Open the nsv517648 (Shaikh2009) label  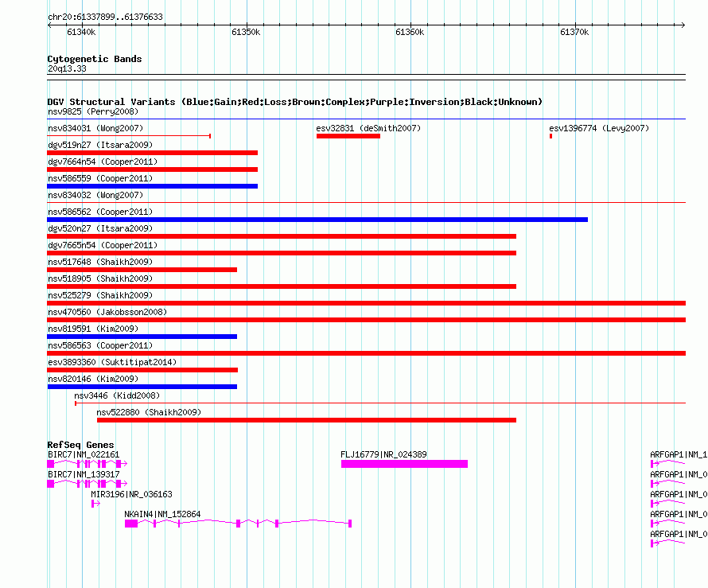100,262
